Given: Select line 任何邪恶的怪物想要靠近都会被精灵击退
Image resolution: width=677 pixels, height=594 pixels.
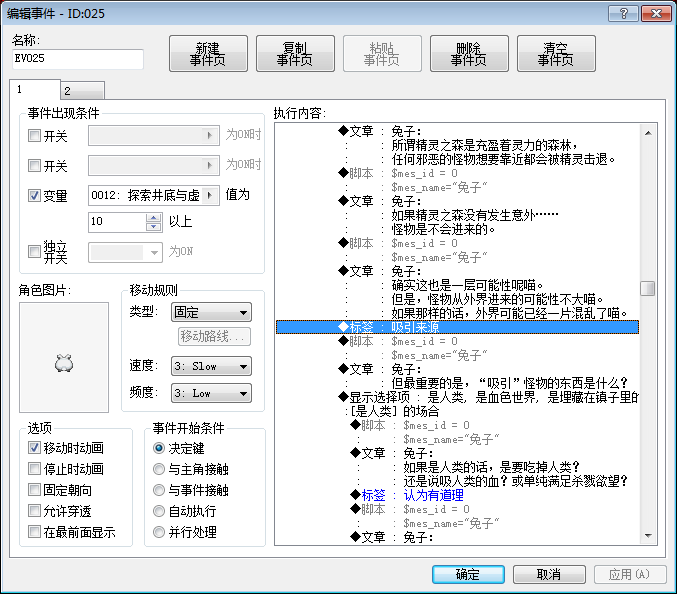Looking at the screenshot, I should point(503,159).
